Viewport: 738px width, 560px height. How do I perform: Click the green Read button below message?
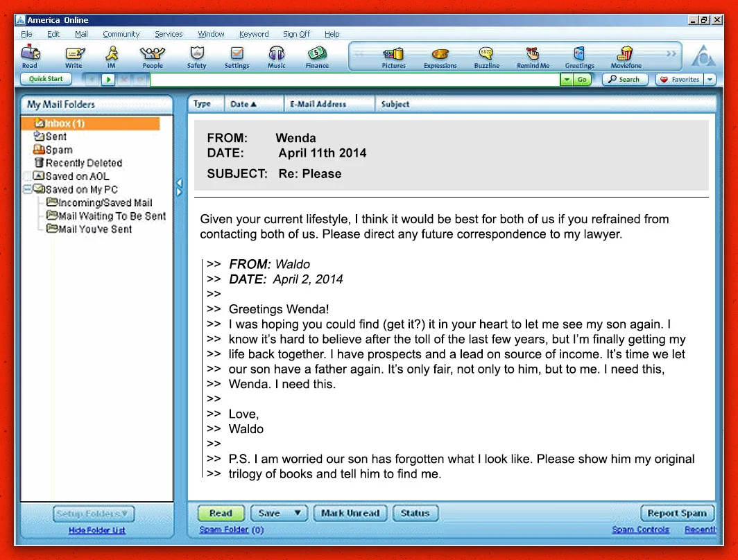pyautogui.click(x=221, y=513)
